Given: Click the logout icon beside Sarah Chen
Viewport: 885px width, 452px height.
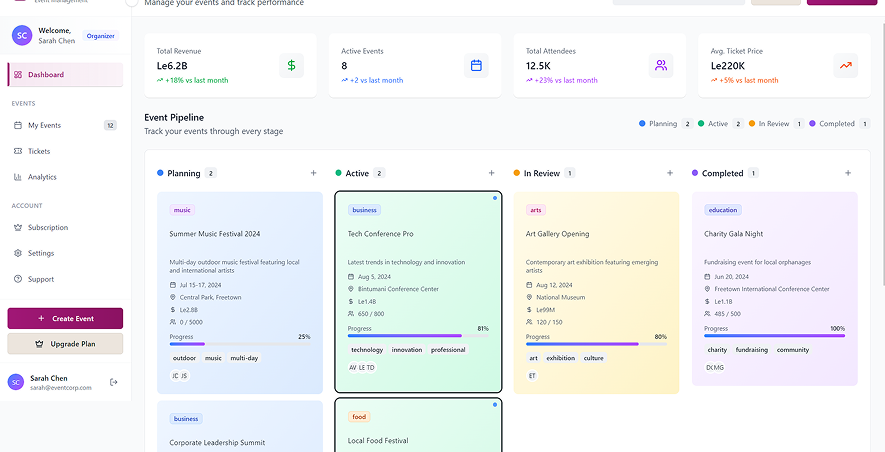Looking at the screenshot, I should [x=113, y=382].
